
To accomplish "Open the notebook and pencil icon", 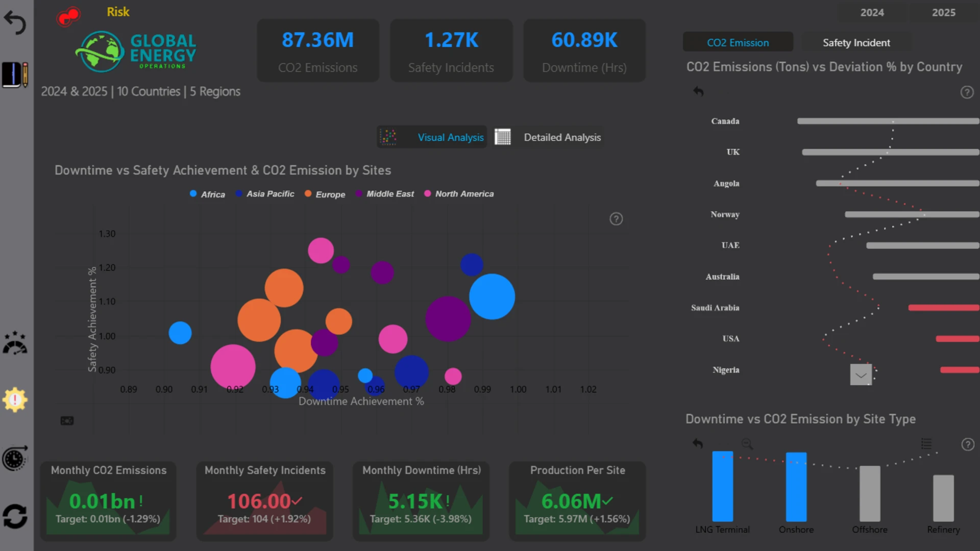I will pos(15,75).
